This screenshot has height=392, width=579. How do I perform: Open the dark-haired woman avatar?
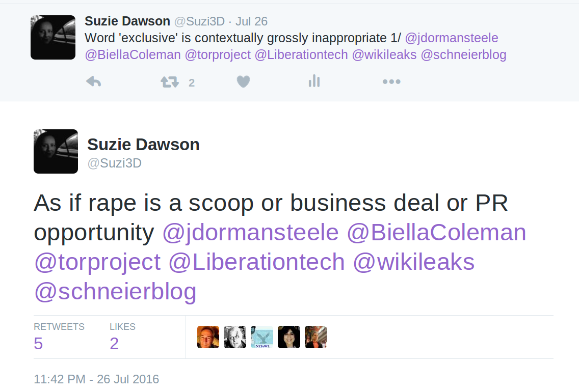pyautogui.click(x=289, y=337)
